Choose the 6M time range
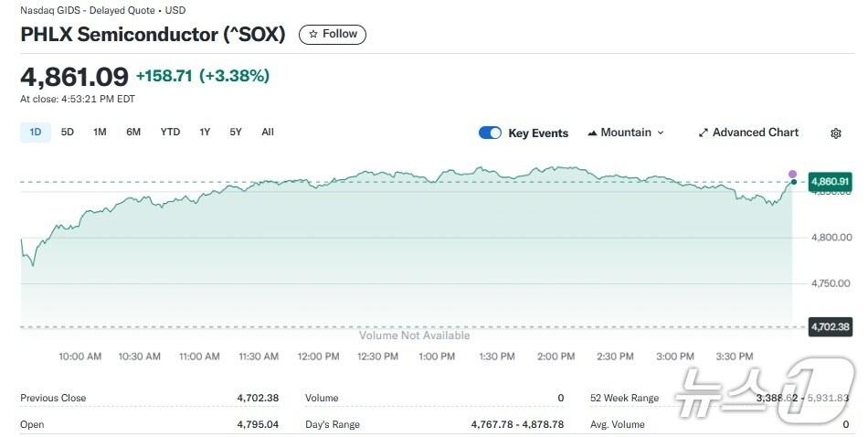Viewport: 868px width, 437px height. click(133, 133)
